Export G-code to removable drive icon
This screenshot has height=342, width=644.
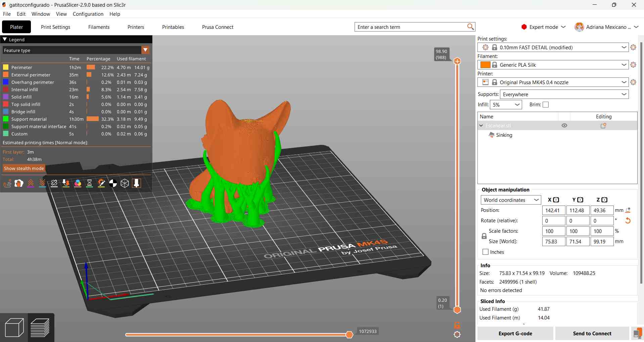point(637,334)
